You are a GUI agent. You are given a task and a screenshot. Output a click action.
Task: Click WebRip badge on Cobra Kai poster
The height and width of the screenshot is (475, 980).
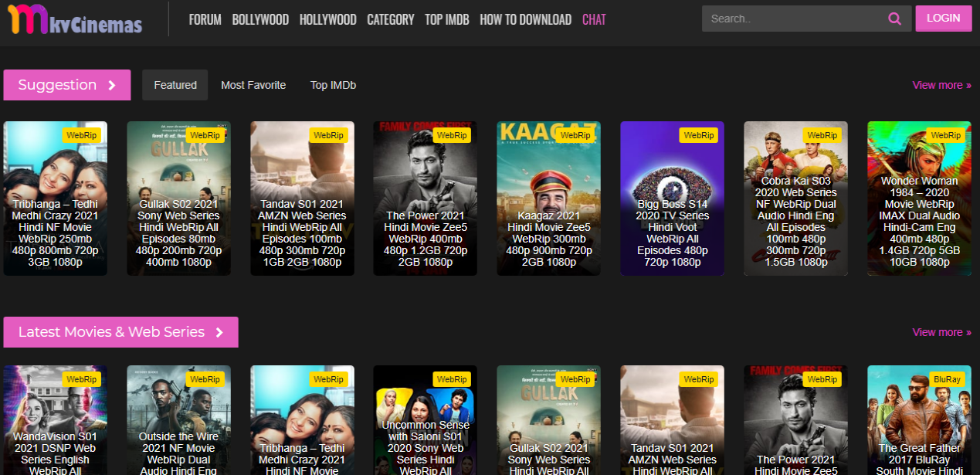[x=822, y=135]
